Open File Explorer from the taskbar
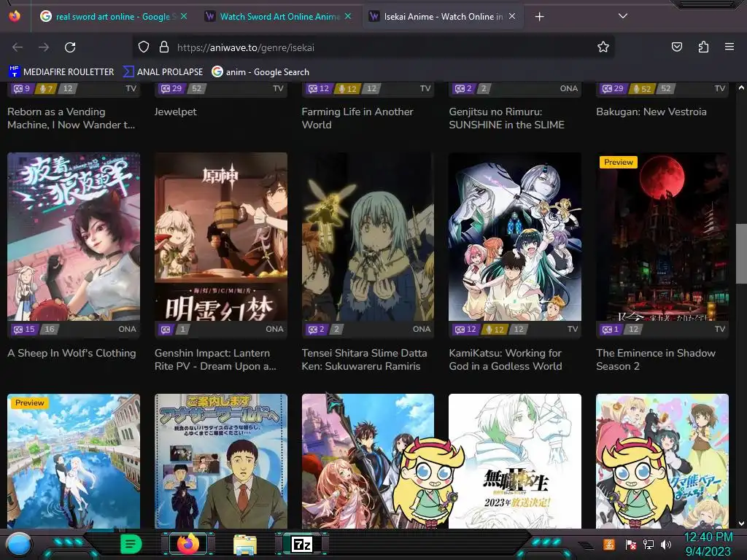 (245, 545)
